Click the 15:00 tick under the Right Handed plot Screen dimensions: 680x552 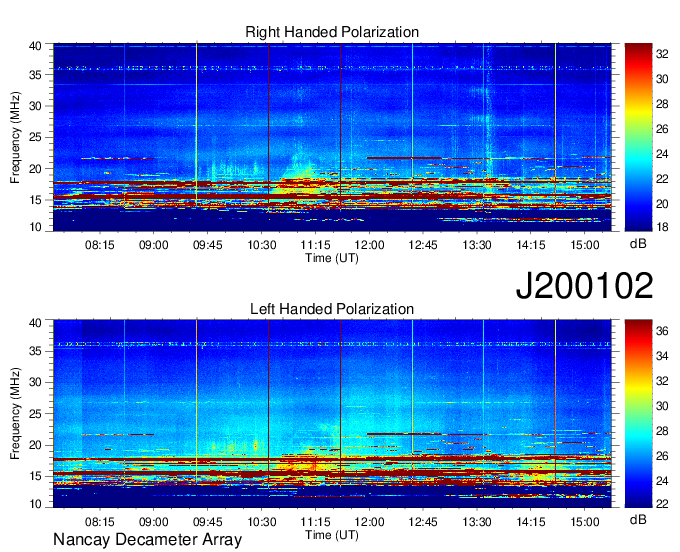point(585,245)
